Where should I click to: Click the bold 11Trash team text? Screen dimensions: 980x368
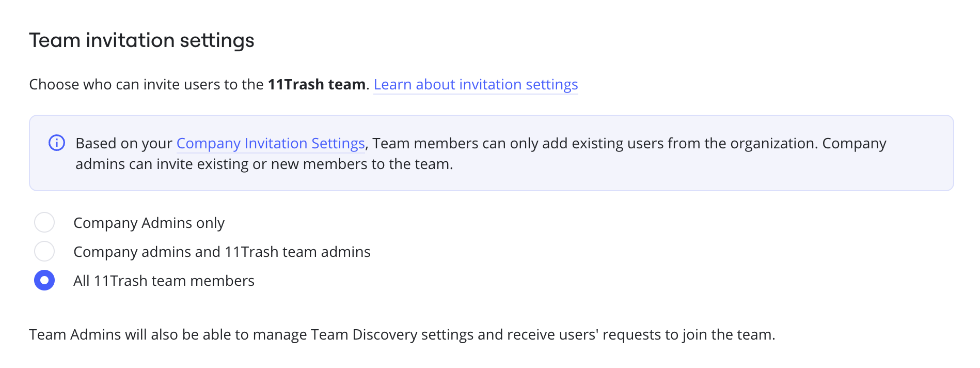pyautogui.click(x=316, y=84)
